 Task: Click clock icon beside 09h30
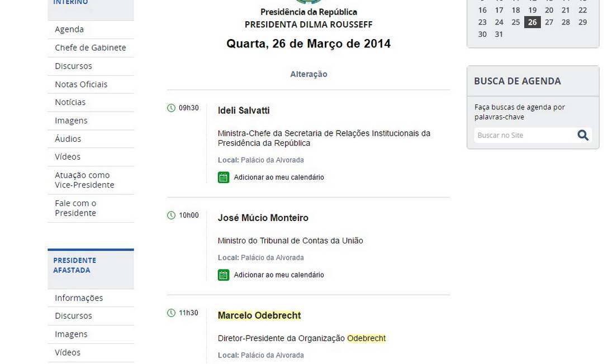172,108
